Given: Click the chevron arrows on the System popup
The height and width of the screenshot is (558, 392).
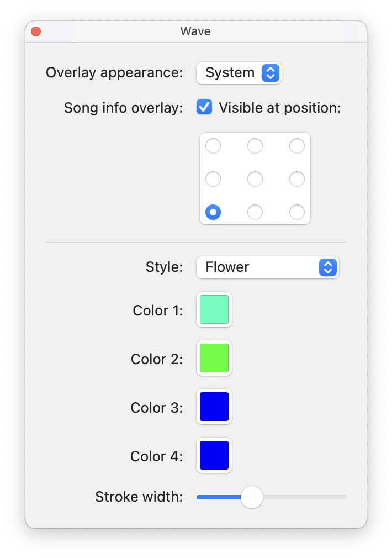Looking at the screenshot, I should 270,72.
